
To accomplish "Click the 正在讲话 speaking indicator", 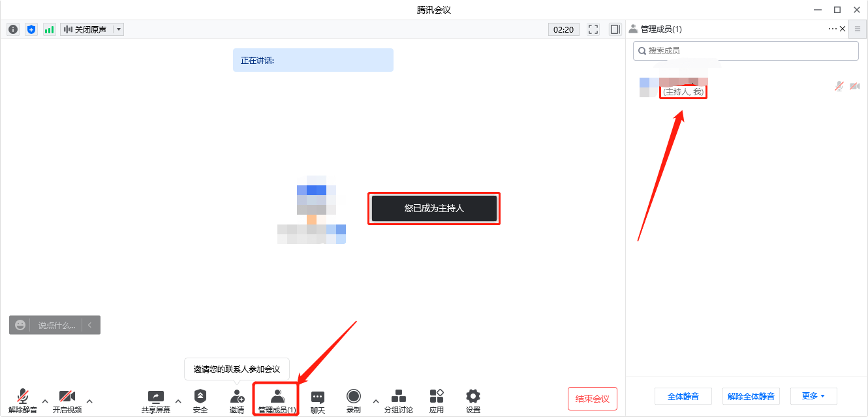I will pyautogui.click(x=313, y=60).
